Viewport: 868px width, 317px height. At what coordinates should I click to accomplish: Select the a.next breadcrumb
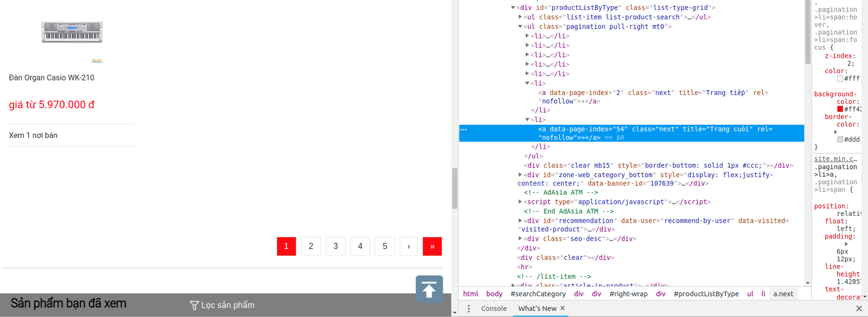[x=783, y=294]
